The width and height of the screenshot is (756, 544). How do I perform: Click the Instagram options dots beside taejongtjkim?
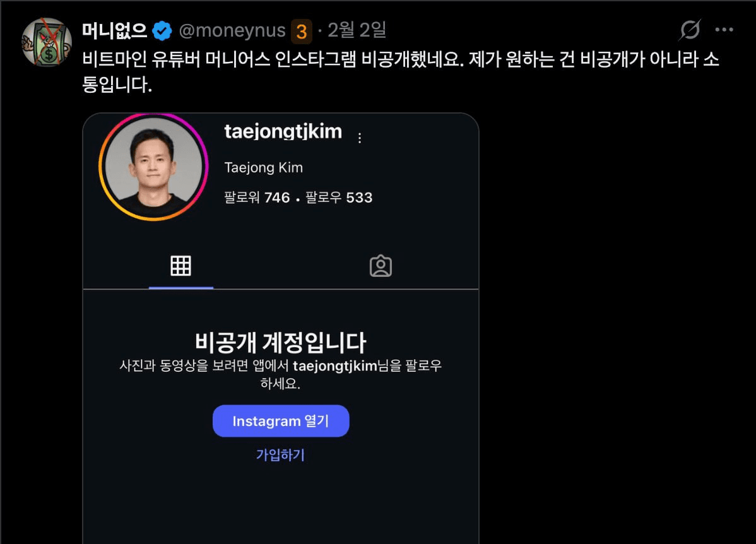360,138
